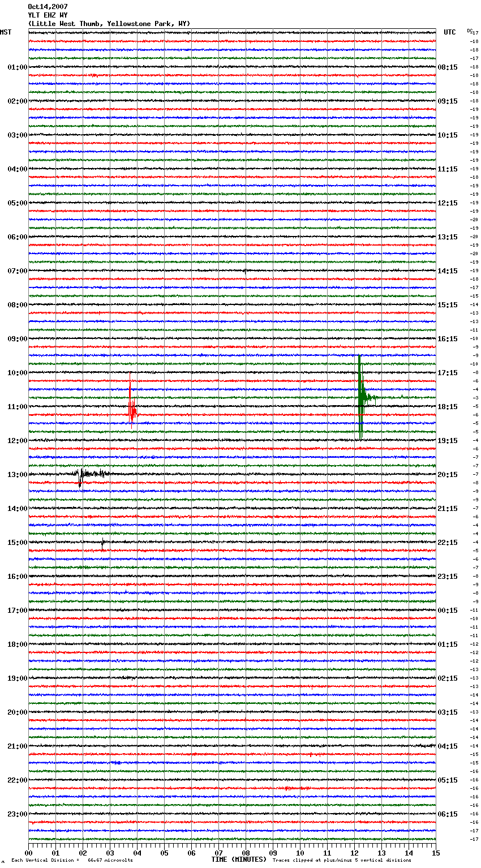Click minute 10 on the time axis
This screenshot has height=868, width=481.
[x=300, y=853]
